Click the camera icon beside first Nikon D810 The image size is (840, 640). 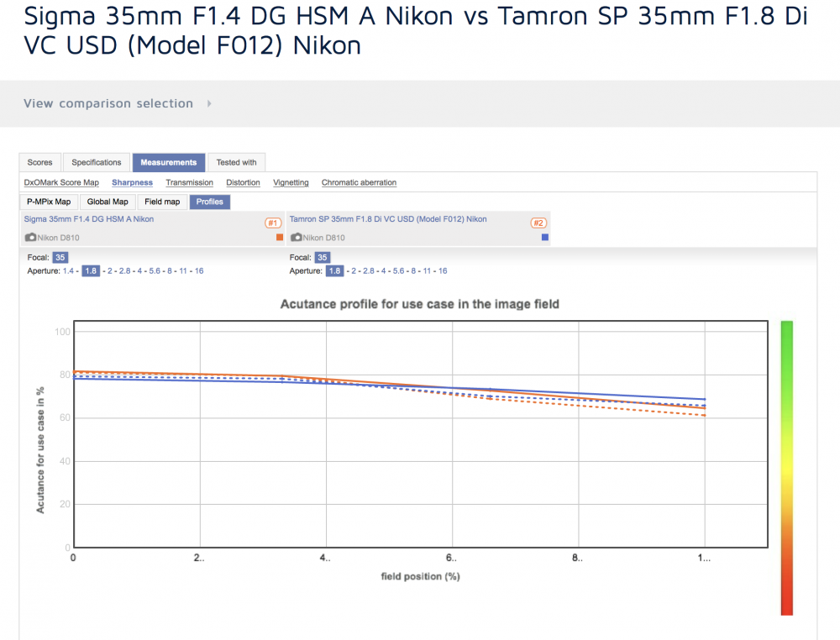coord(30,237)
